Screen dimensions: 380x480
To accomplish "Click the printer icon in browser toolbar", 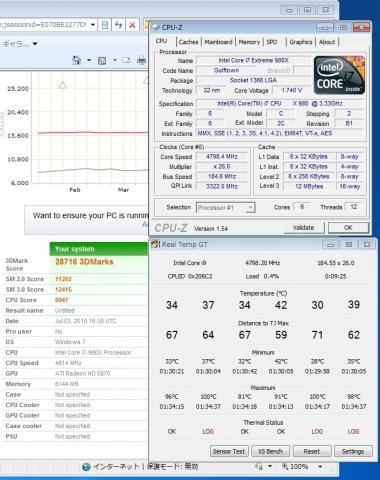I will click(142, 60).
